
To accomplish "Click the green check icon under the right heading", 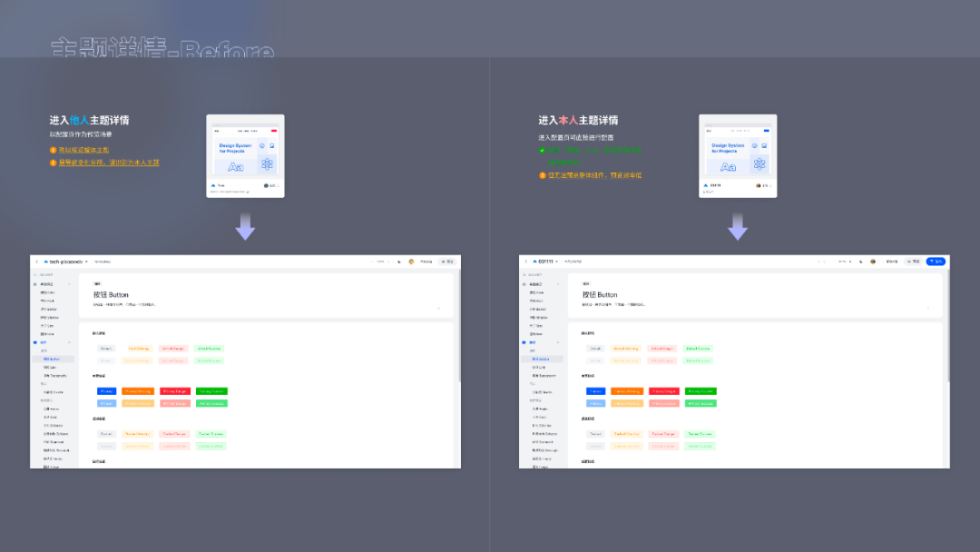I will (x=542, y=150).
